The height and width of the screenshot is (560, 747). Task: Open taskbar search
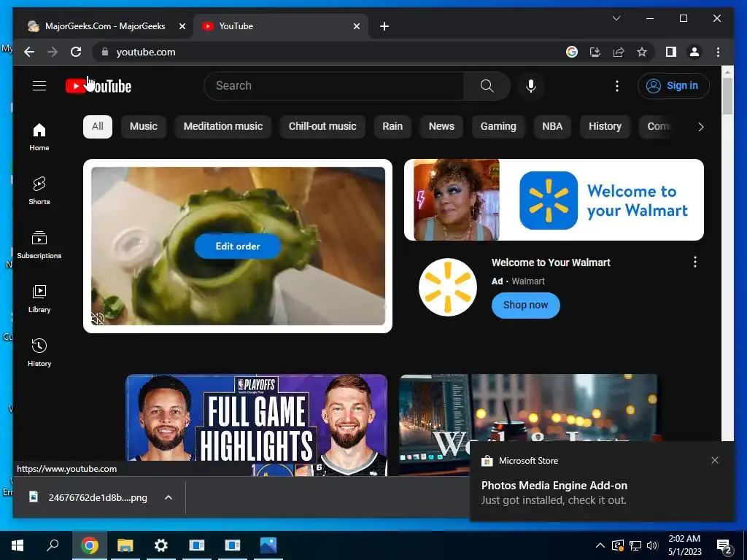[x=53, y=545]
